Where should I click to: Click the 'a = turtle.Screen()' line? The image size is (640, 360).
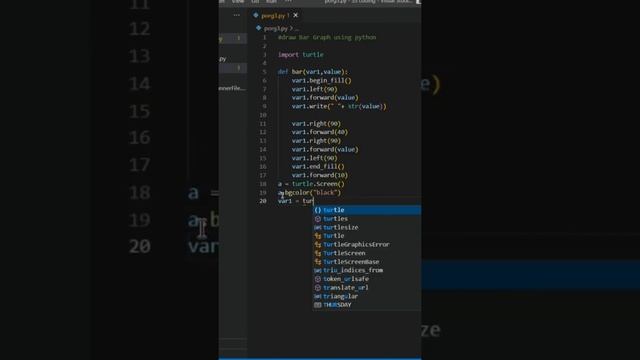pos(311,184)
